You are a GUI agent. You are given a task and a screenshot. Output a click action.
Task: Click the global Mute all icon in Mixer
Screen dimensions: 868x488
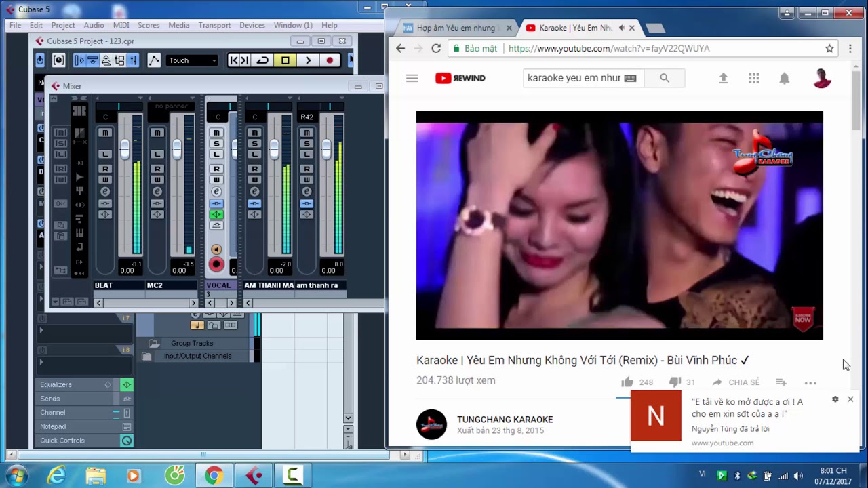tap(60, 133)
